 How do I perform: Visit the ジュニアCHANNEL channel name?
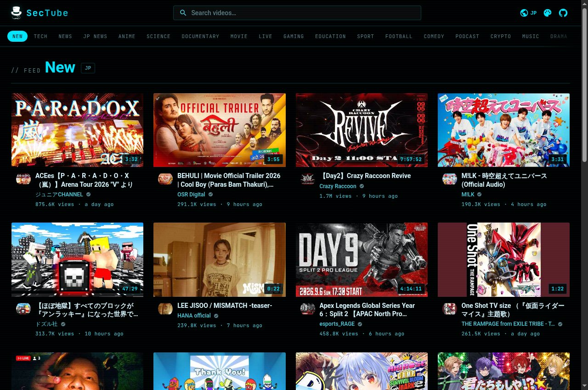point(59,195)
